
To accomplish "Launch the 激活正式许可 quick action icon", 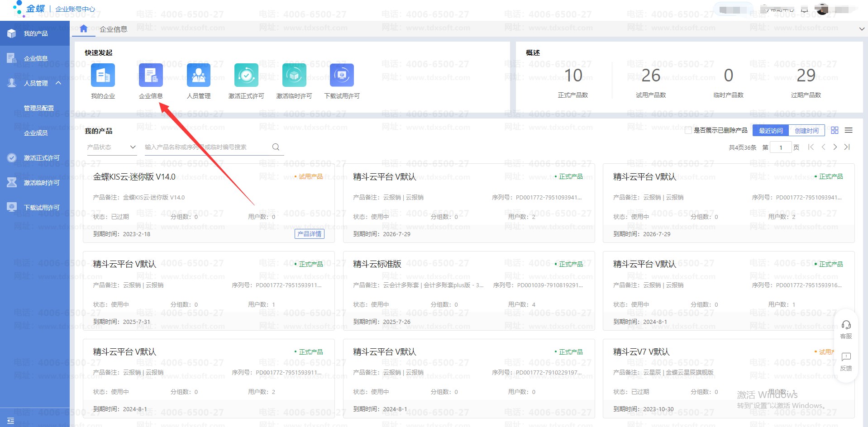I will [x=246, y=75].
